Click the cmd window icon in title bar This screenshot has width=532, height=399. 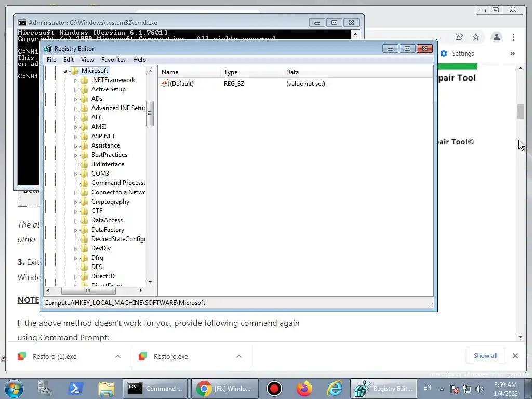[22, 23]
